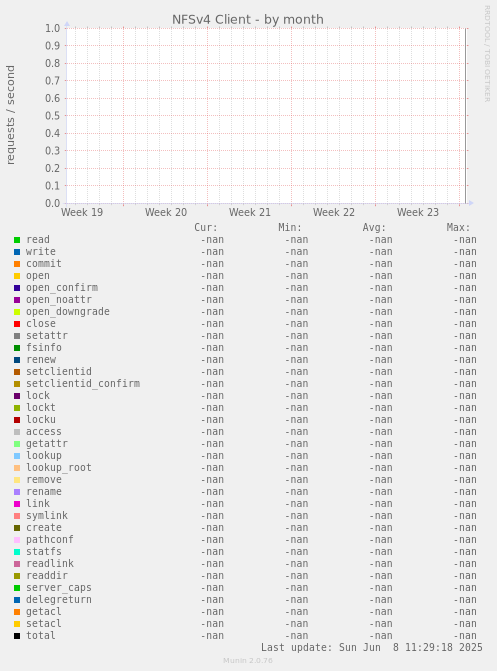Click the NFSv4 Client graph title

248,20
